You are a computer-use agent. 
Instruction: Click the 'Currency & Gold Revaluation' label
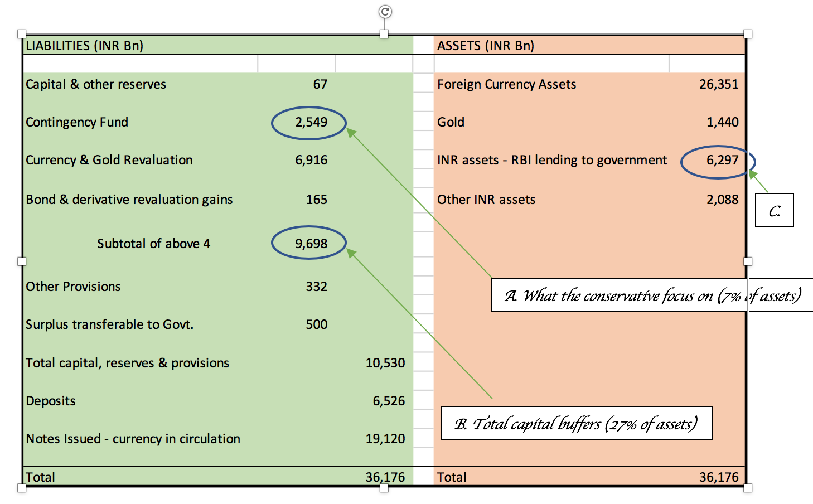pos(109,160)
